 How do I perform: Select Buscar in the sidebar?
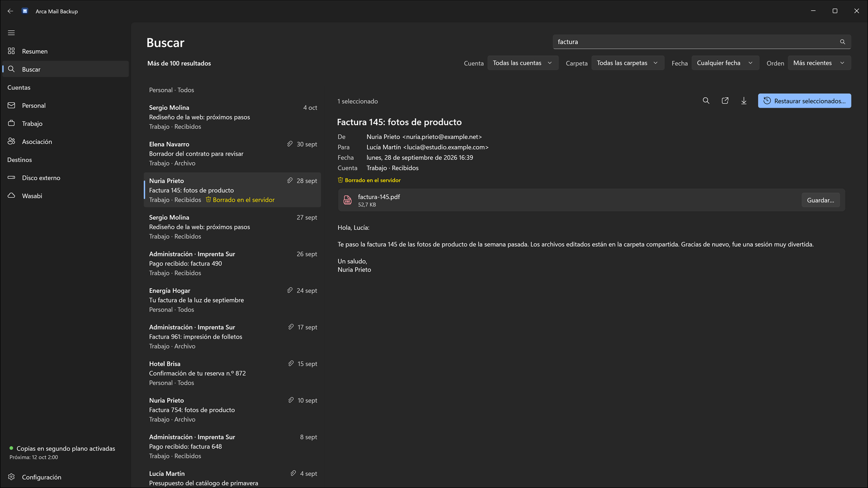click(x=66, y=69)
